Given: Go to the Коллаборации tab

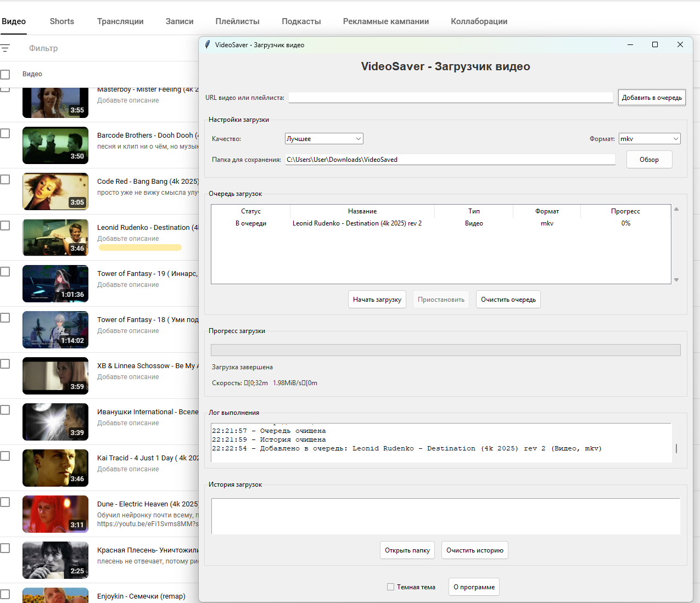Looking at the screenshot, I should 479,21.
